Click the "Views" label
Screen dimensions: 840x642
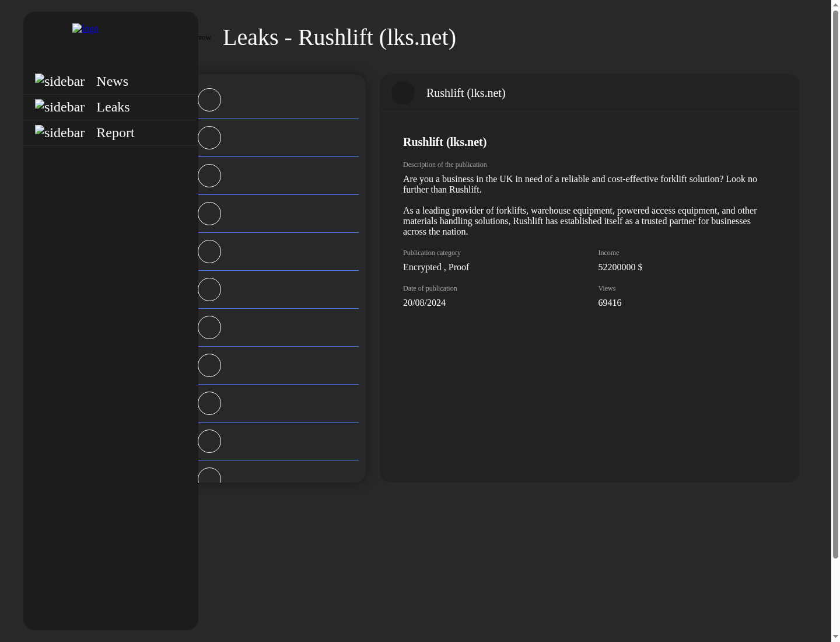coord(607,288)
